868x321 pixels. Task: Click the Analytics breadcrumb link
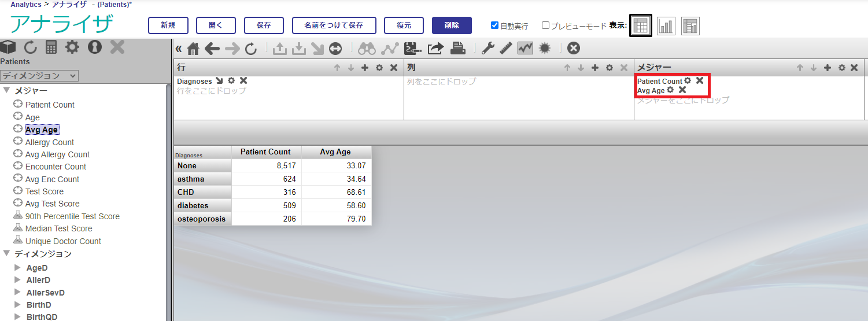coord(26,4)
